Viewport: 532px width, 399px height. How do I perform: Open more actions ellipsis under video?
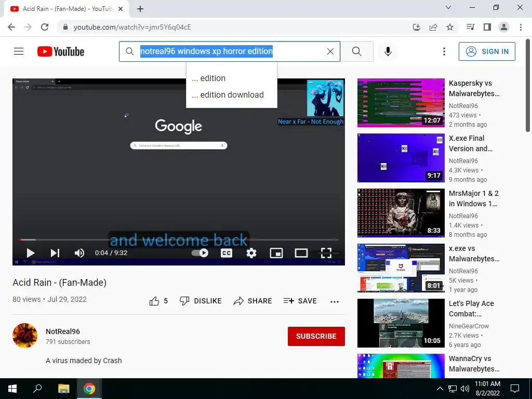[335, 301]
